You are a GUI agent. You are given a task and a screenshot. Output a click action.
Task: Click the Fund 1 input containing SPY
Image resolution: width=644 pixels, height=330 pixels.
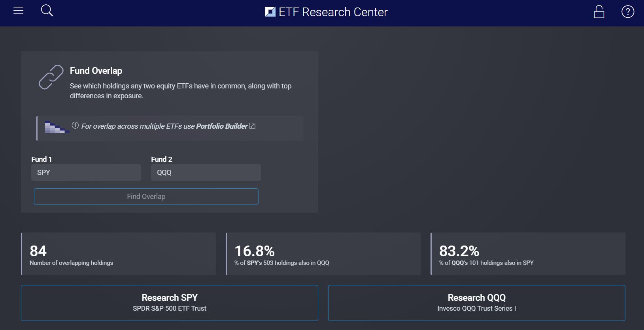pos(86,172)
